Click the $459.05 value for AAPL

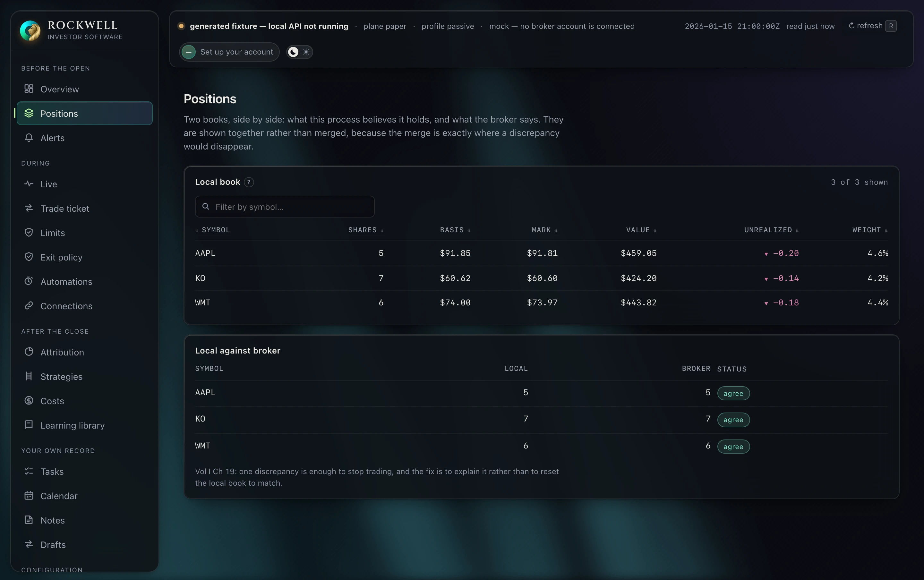click(x=639, y=253)
